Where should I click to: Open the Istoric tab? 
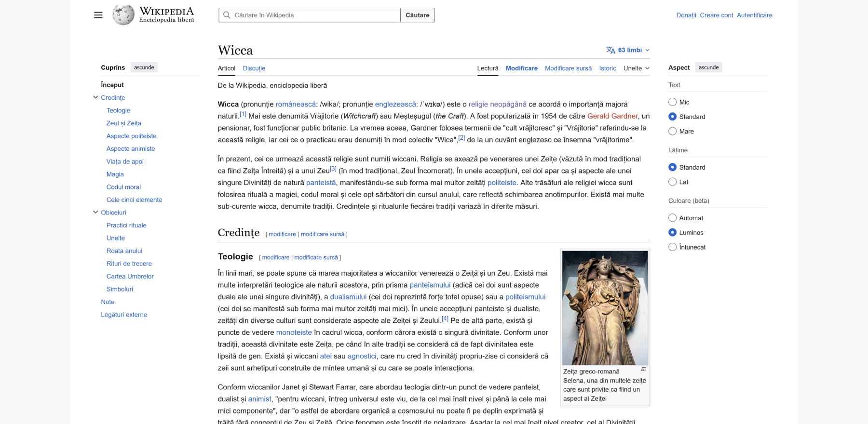click(x=607, y=68)
